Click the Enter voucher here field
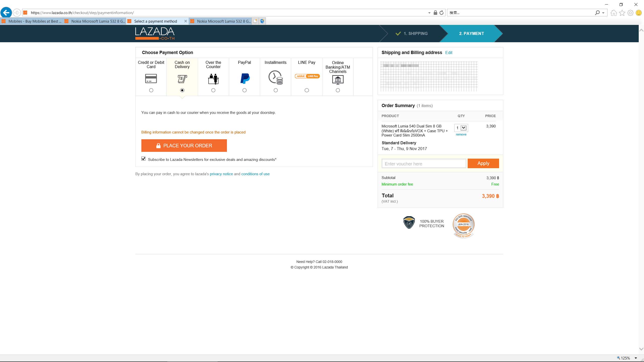 [x=424, y=164]
